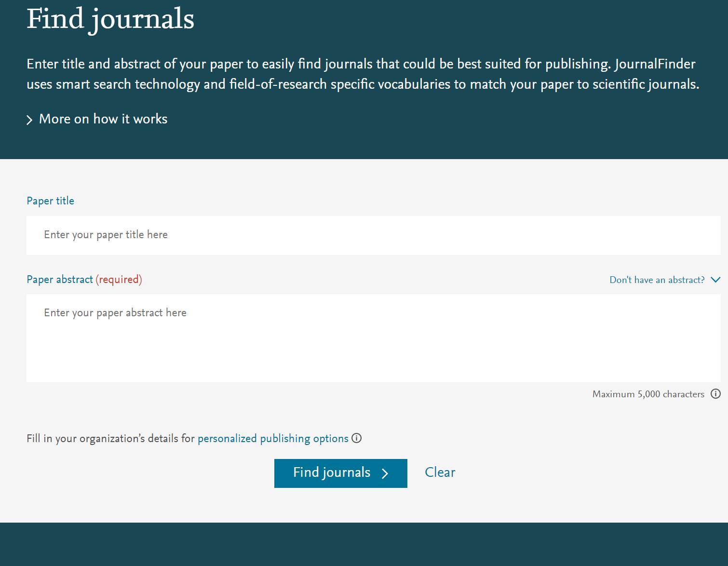Click the 'Paper title' field label

pyautogui.click(x=51, y=201)
